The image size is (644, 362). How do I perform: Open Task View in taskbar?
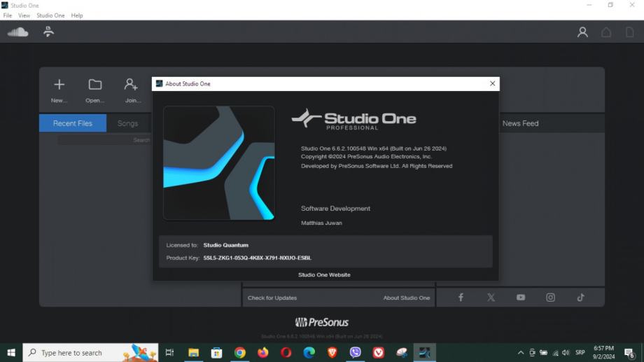pos(169,353)
